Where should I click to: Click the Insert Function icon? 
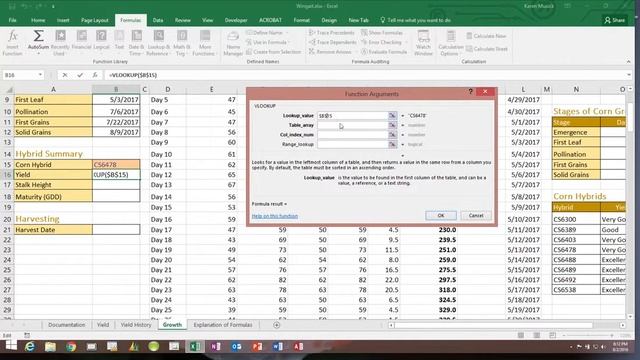[x=12, y=42]
